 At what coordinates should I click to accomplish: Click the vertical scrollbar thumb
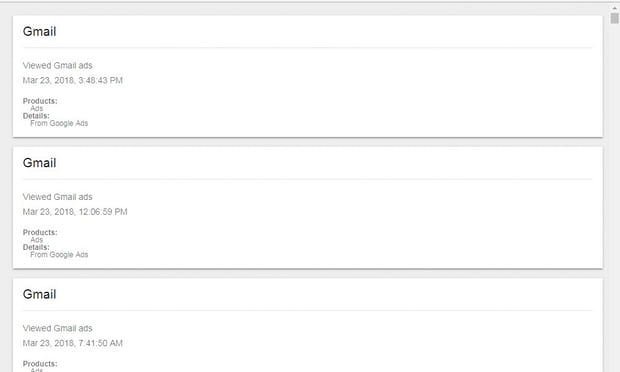click(614, 18)
